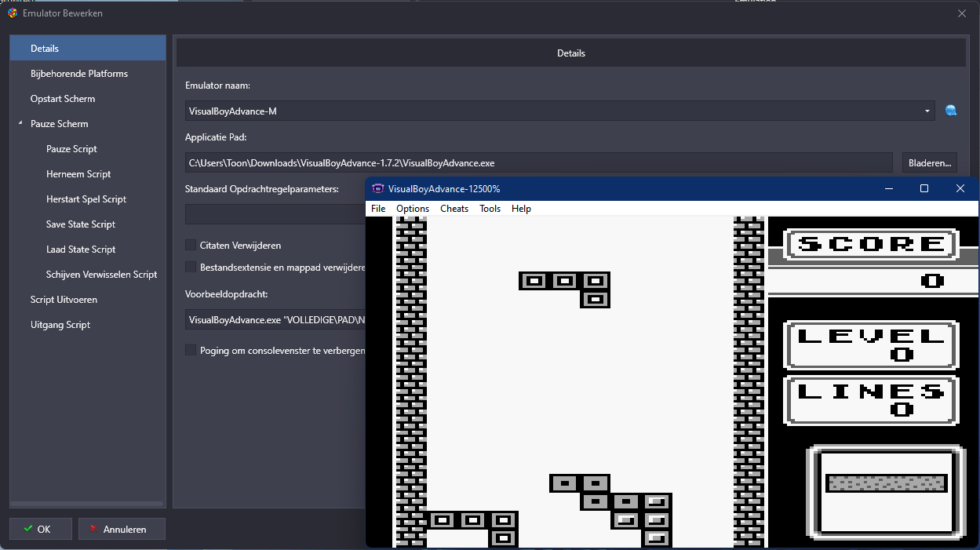Click the Voorbeeldopdracht text field
Image resolution: width=980 pixels, height=550 pixels.
point(275,319)
